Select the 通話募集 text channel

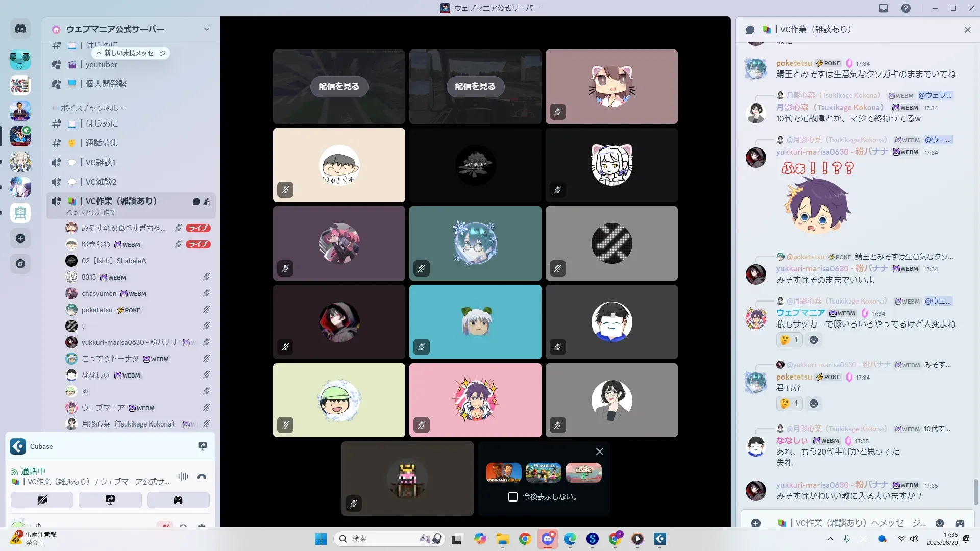tap(102, 143)
